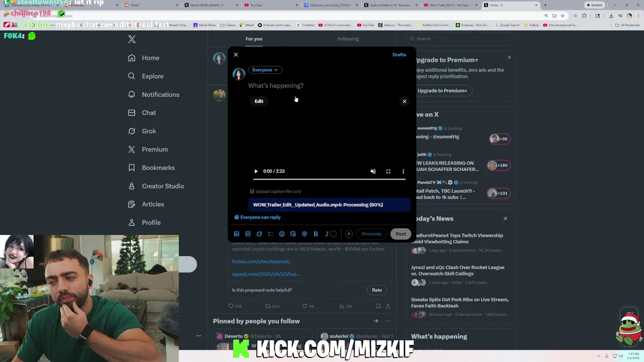Toggle bold text formatting
This screenshot has height=362, width=644.
(315, 234)
